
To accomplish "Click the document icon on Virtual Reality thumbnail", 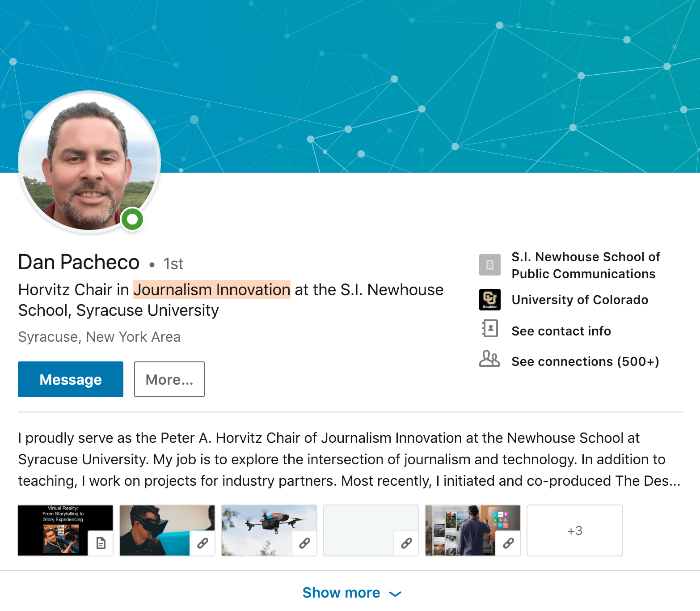I will point(101,543).
